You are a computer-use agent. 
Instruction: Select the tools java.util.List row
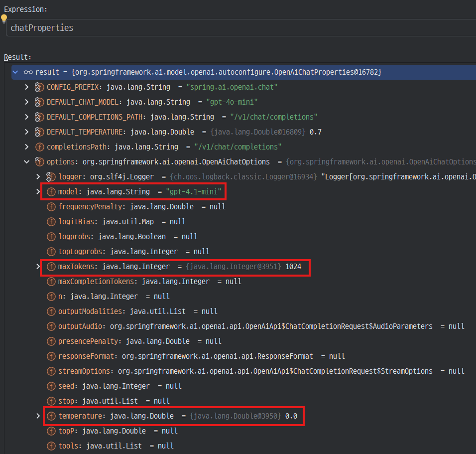243,446
